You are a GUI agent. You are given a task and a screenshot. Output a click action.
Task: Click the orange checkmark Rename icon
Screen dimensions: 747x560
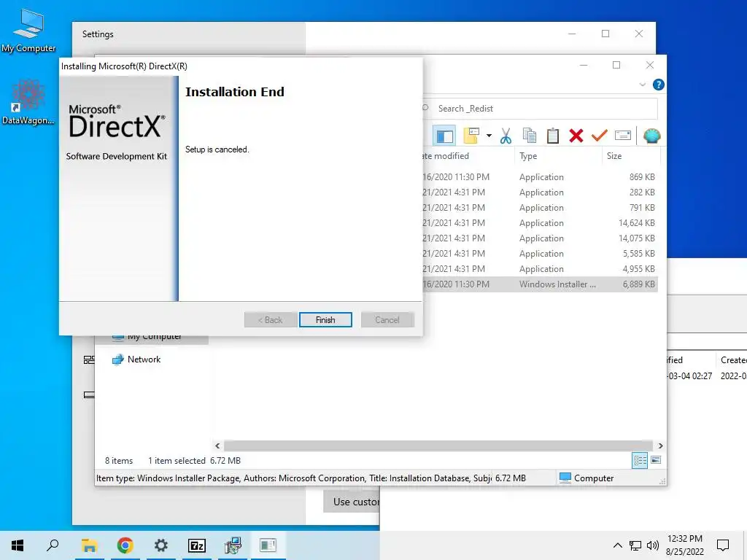point(599,136)
